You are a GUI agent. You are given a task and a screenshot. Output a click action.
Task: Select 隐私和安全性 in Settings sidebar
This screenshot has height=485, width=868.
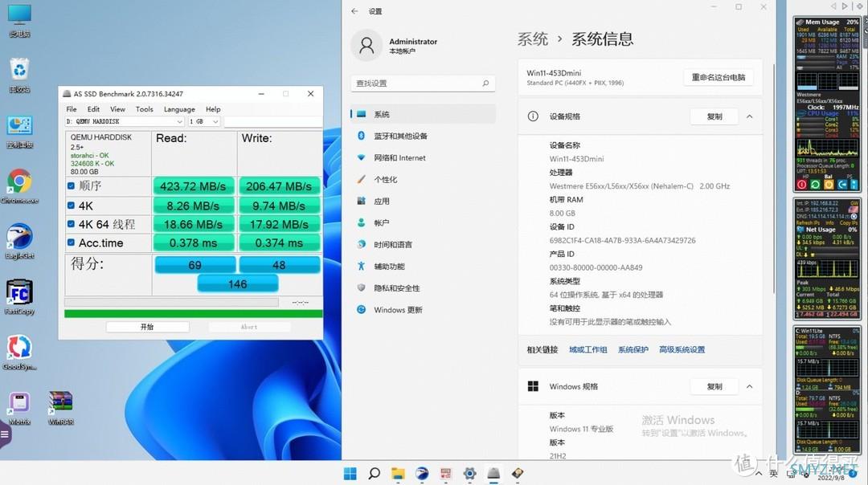click(424, 288)
